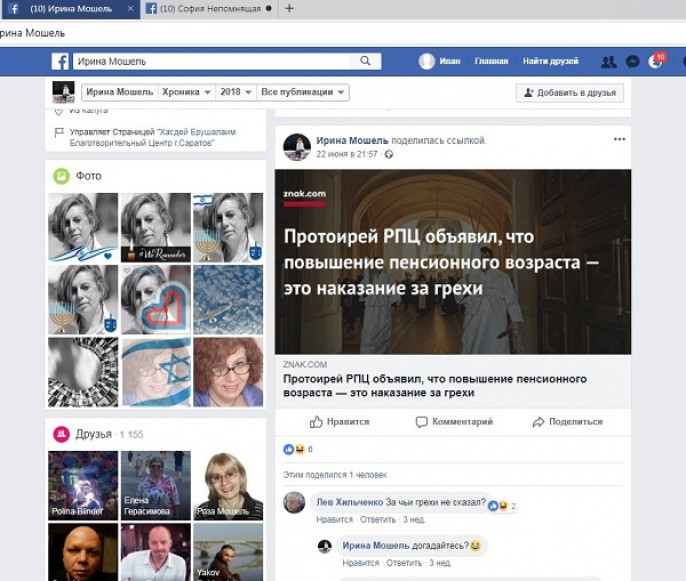Image resolution: width=686 pixels, height=581 pixels.
Task: Open the Messenger icon in top bar
Action: [x=633, y=62]
